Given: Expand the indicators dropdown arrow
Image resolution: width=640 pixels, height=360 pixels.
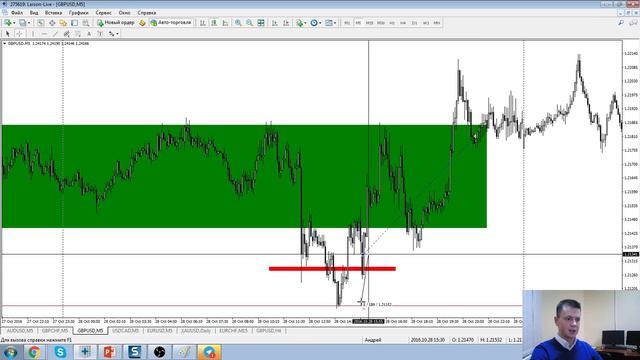Looking at the screenshot, I should pyautogui.click(x=306, y=23).
